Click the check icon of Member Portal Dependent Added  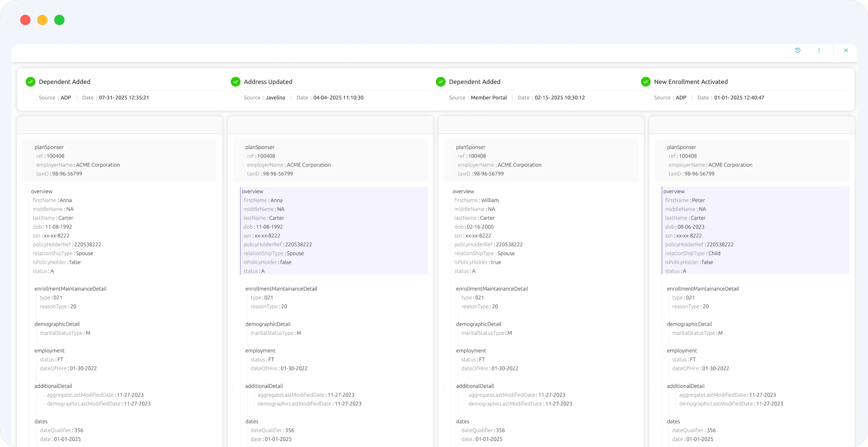pos(440,82)
